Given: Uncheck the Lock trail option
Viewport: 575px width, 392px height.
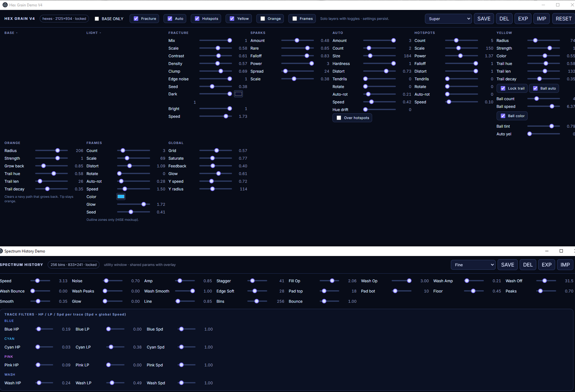Looking at the screenshot, I should [503, 88].
